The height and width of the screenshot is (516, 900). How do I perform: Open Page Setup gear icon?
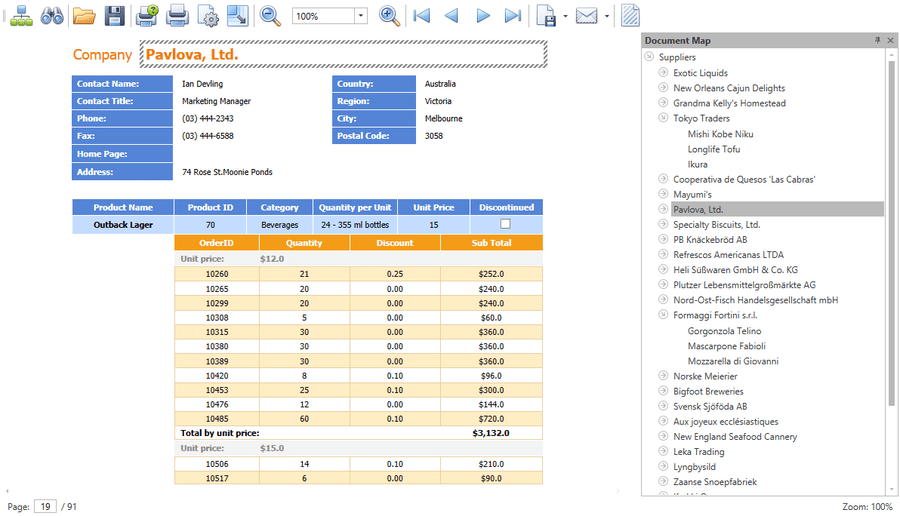point(208,15)
